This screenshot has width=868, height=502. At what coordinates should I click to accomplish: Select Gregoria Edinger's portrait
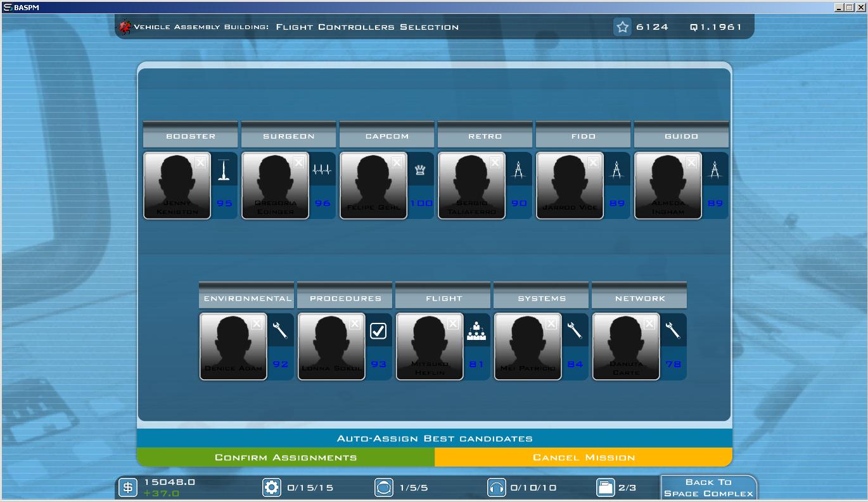(x=275, y=185)
